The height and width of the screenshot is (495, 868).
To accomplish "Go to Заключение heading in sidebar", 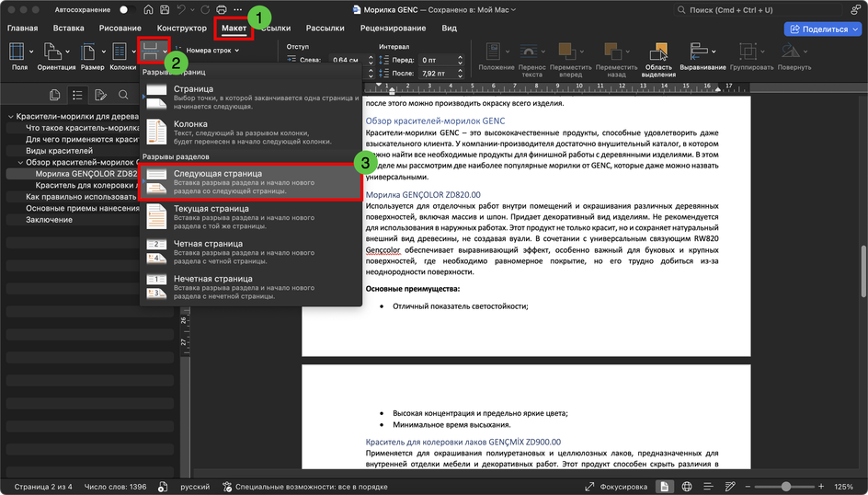I will coord(50,220).
